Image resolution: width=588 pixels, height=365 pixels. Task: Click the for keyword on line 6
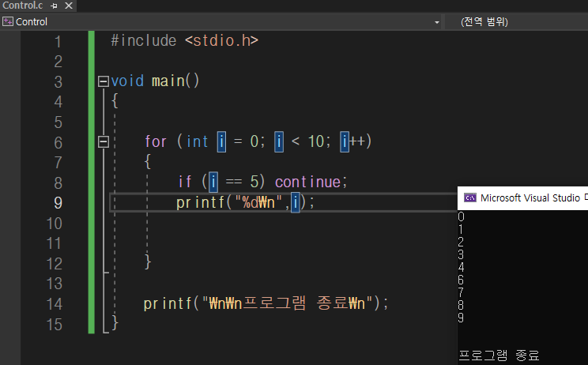156,141
